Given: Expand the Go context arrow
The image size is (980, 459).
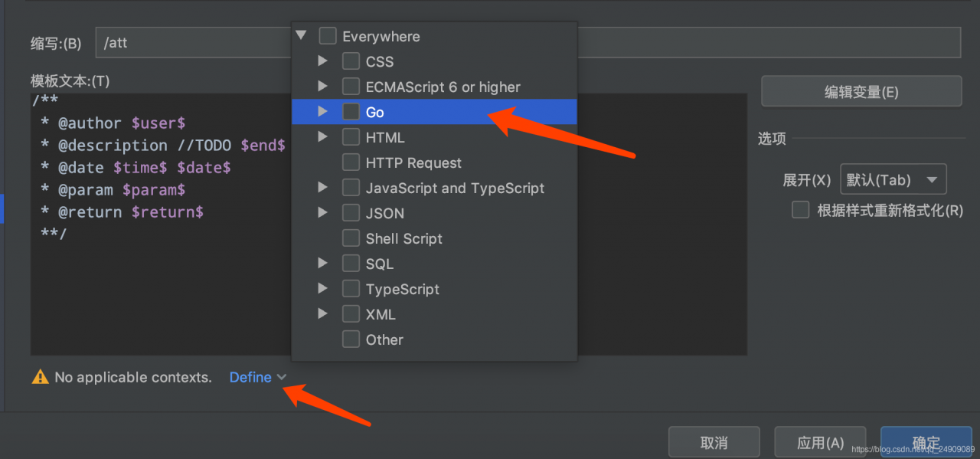Looking at the screenshot, I should (x=323, y=112).
